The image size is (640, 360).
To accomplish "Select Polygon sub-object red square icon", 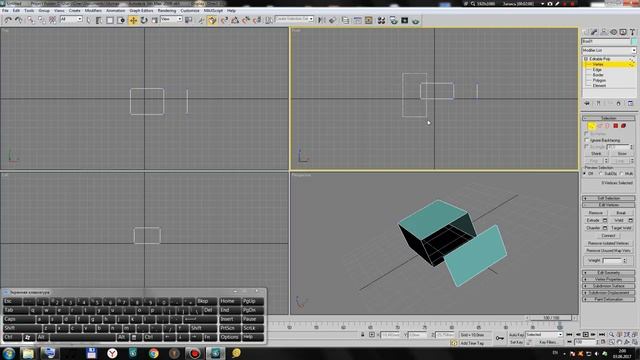I will (x=616, y=126).
